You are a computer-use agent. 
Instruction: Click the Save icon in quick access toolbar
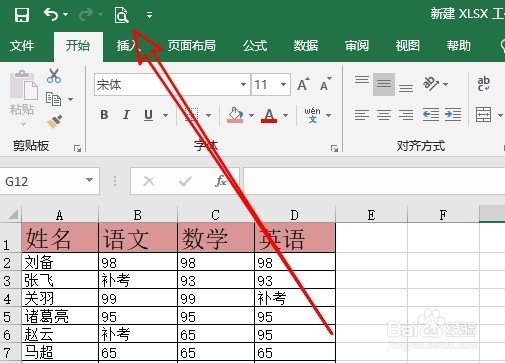(x=22, y=15)
